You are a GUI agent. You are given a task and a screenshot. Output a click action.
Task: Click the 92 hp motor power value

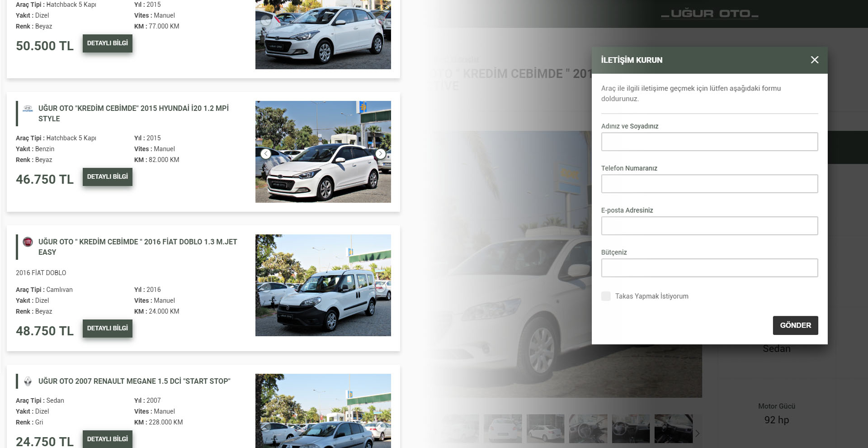pos(777,420)
